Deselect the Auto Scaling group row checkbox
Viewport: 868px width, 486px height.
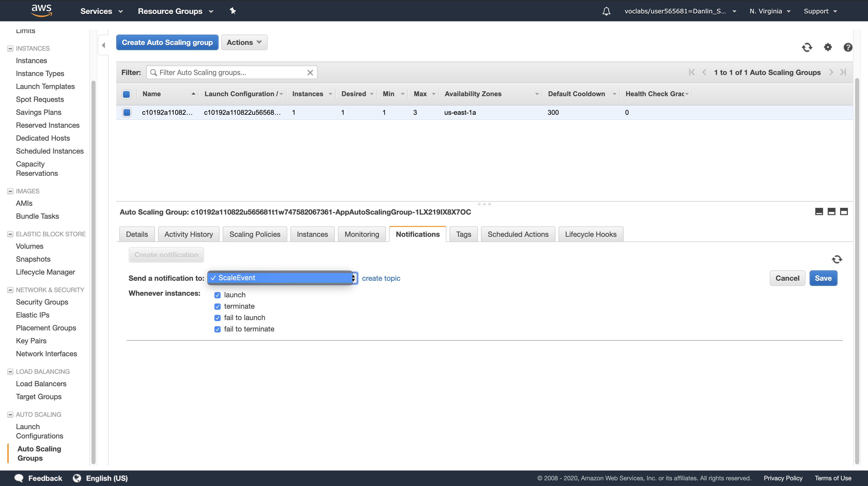click(x=127, y=112)
